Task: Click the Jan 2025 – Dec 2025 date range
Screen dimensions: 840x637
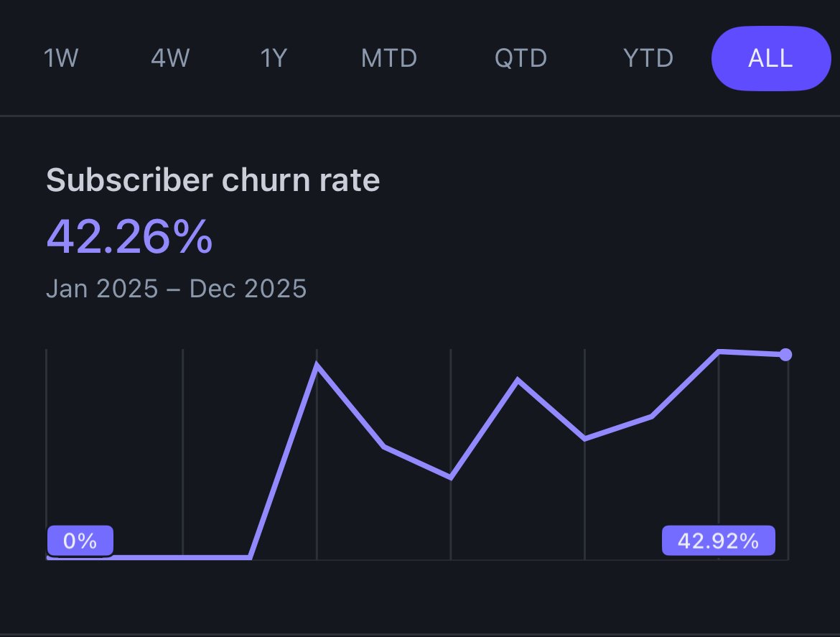Action: point(176,289)
